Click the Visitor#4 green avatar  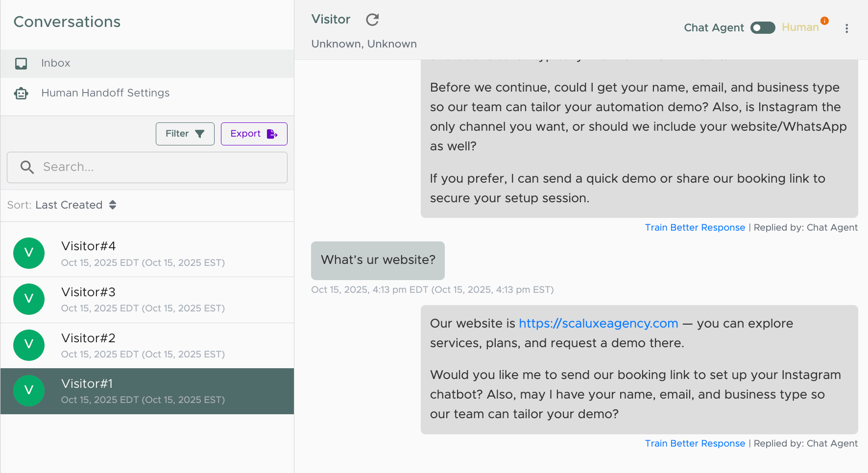29,253
